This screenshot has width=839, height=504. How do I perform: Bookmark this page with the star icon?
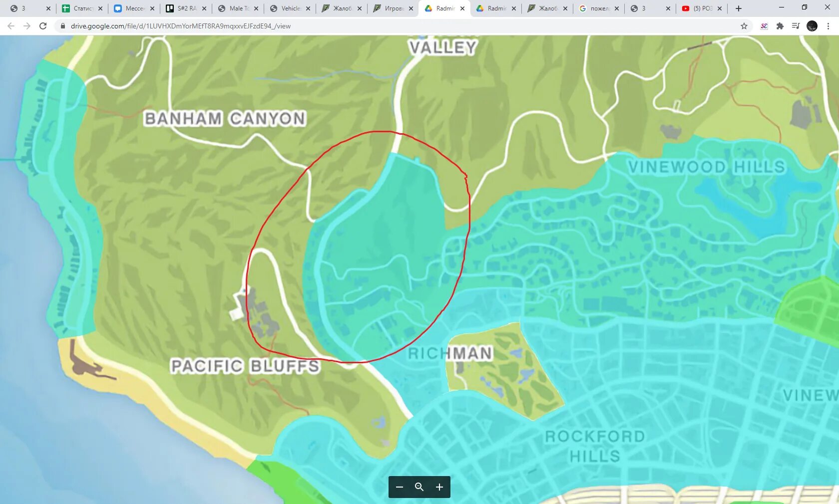pyautogui.click(x=744, y=26)
